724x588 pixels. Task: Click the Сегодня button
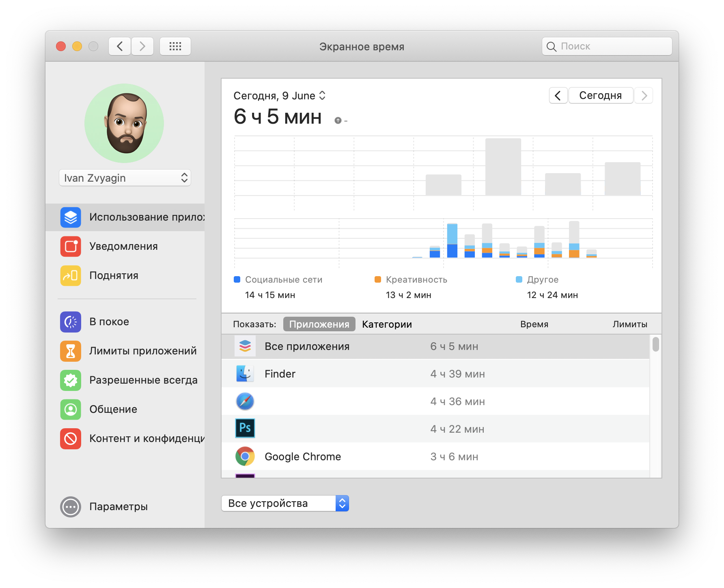[601, 95]
